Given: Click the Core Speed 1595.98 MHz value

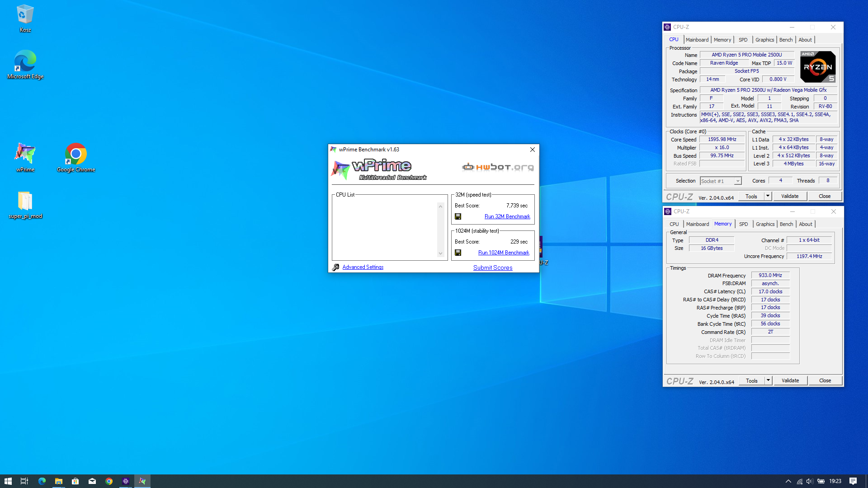Looking at the screenshot, I should coord(722,139).
